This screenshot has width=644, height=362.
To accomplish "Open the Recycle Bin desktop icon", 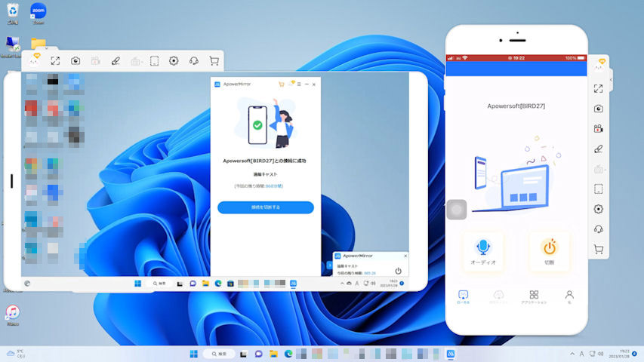I will pyautogui.click(x=13, y=14).
